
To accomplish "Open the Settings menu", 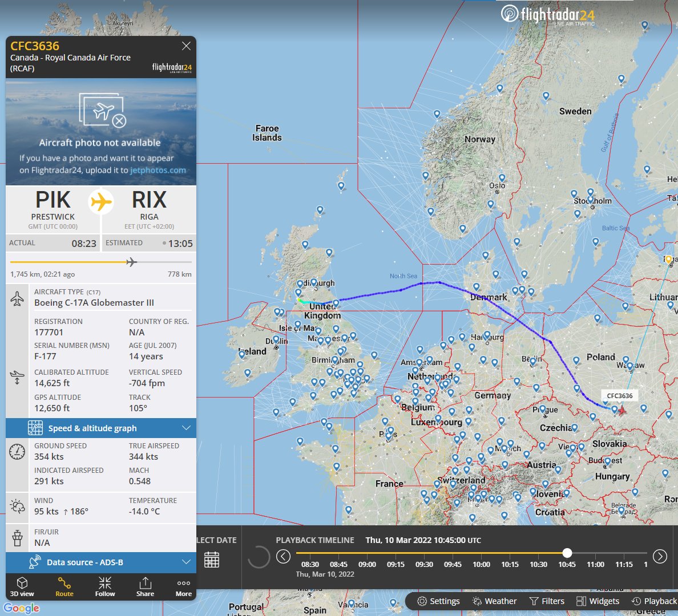I will 438,601.
